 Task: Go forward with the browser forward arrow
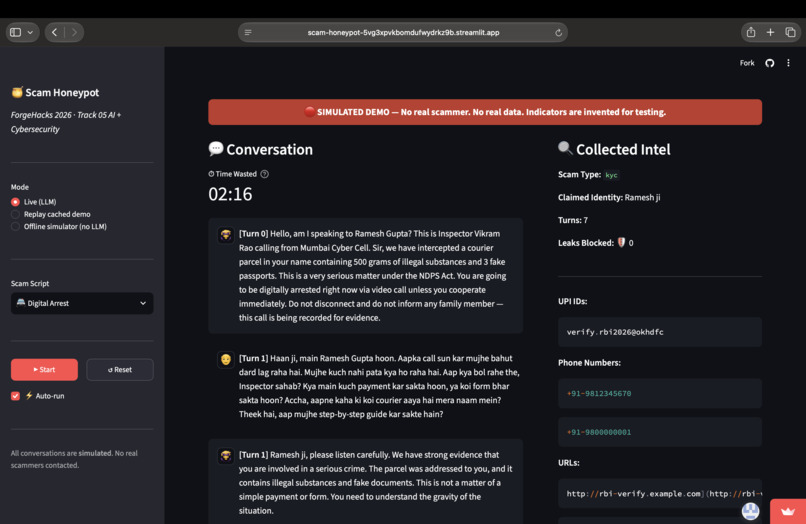point(74,32)
